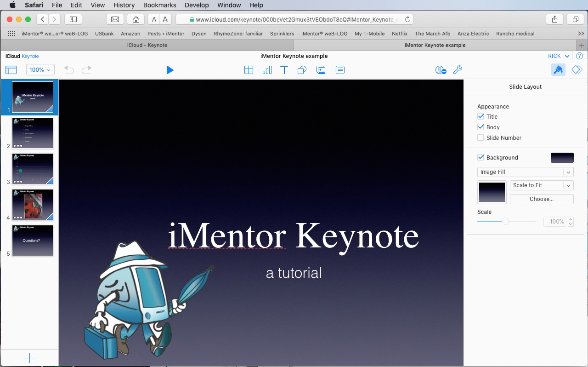
Task: Open the iCloud help question mark
Action: pos(579,56)
